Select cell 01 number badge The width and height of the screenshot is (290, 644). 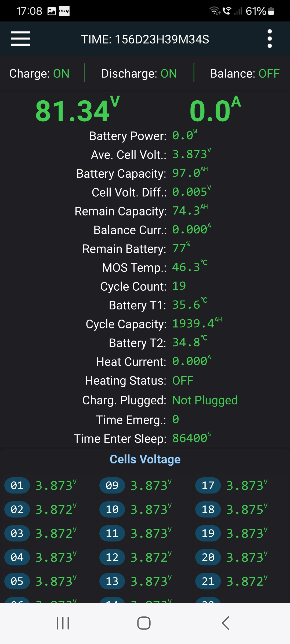17,485
